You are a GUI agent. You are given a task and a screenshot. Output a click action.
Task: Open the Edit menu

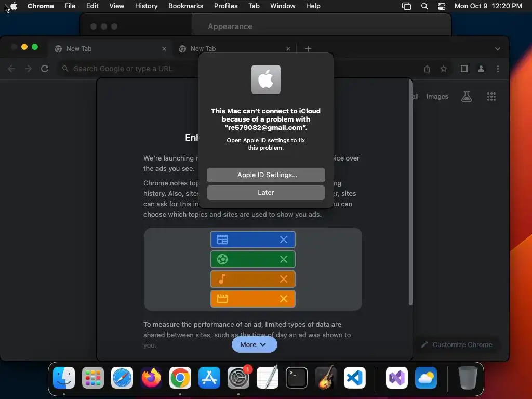[92, 6]
